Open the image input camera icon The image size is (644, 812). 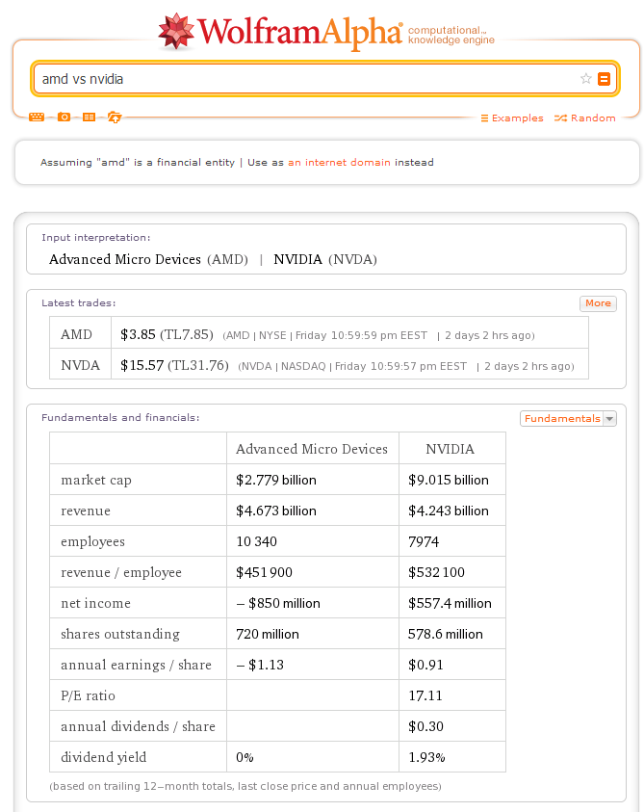(x=64, y=118)
